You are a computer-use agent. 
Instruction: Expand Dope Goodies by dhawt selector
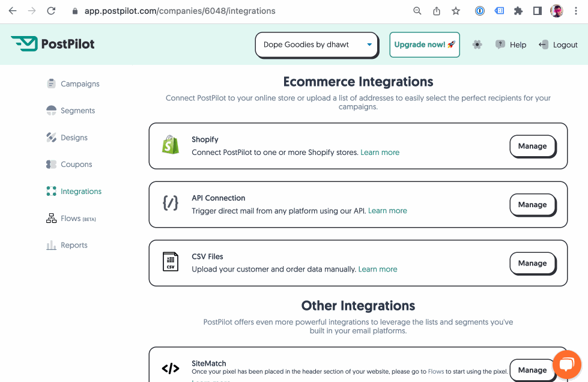pyautogui.click(x=317, y=44)
